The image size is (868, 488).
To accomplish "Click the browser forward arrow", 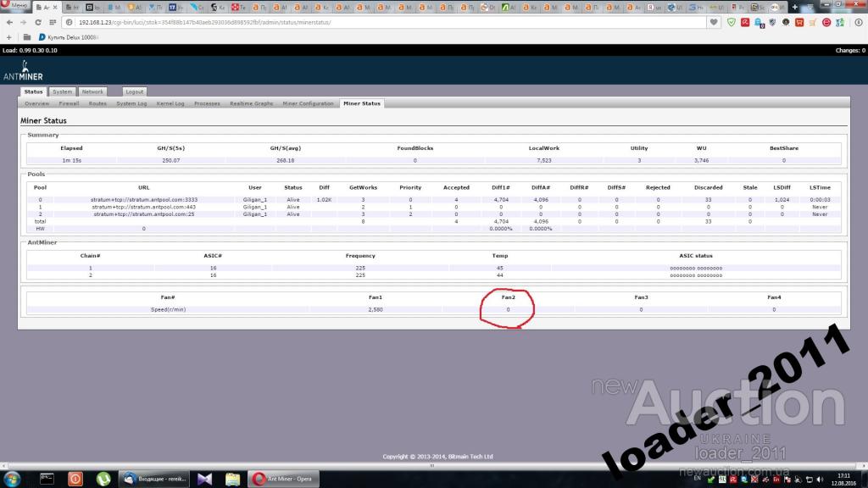I will click(x=23, y=23).
